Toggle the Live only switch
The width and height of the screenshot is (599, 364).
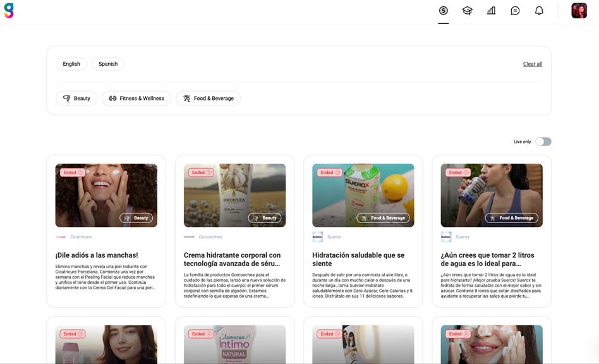click(x=543, y=142)
